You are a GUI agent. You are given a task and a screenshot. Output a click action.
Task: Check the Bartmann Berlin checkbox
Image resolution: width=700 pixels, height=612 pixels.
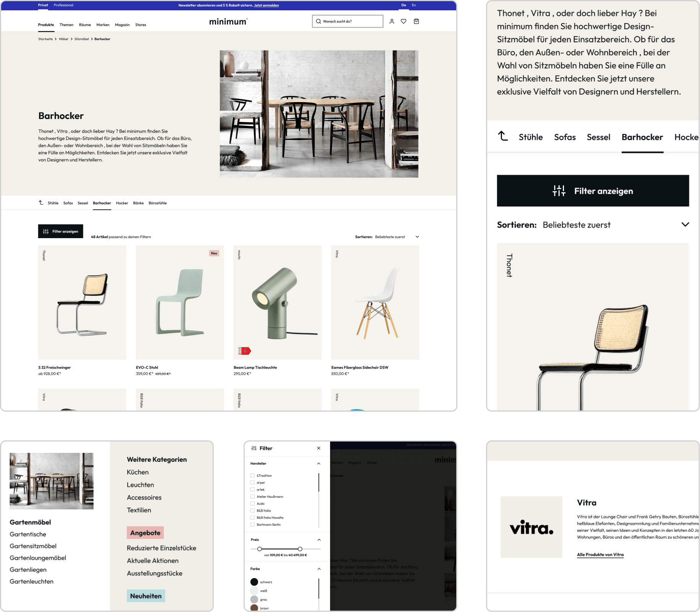pos(252,524)
